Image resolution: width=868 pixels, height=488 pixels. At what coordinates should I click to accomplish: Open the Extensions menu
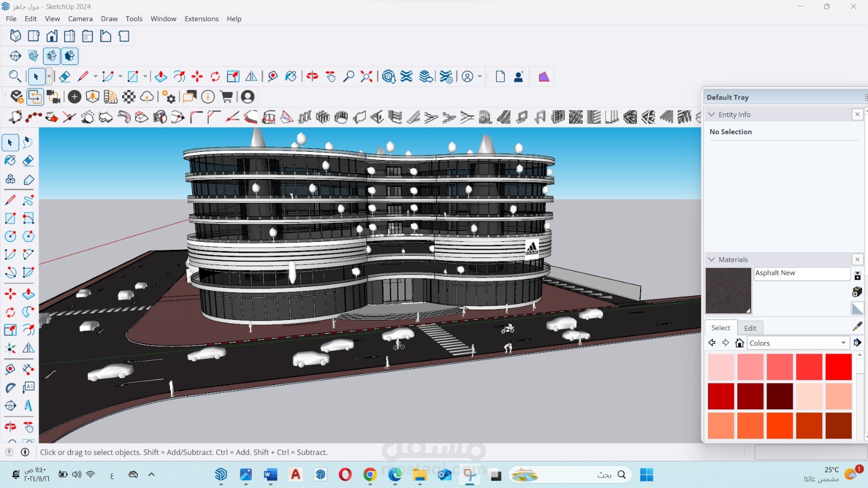(202, 18)
